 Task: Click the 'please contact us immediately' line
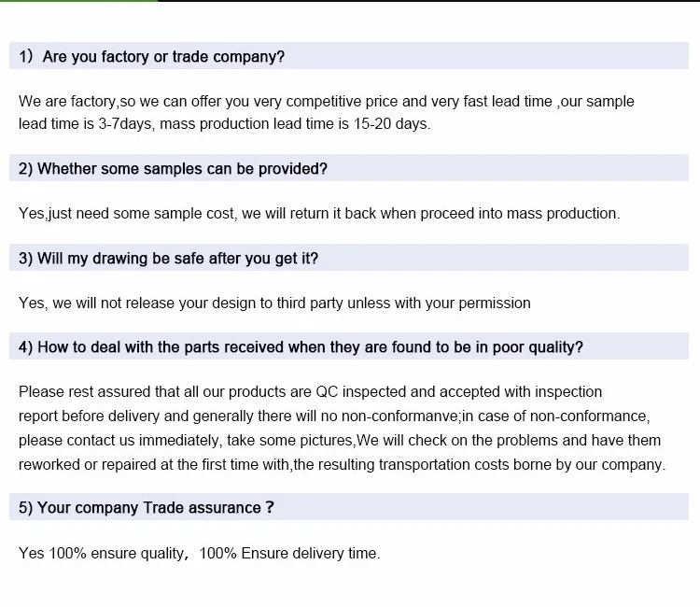340,441
